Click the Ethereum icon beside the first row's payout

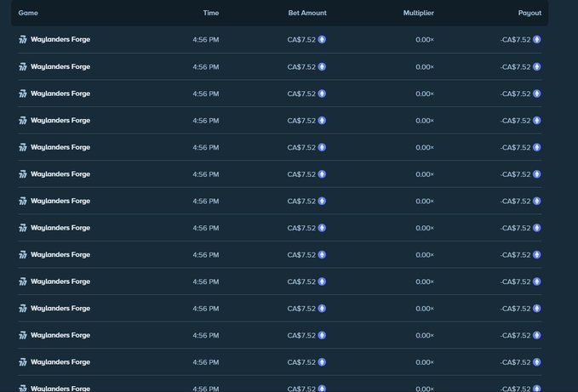coord(536,39)
